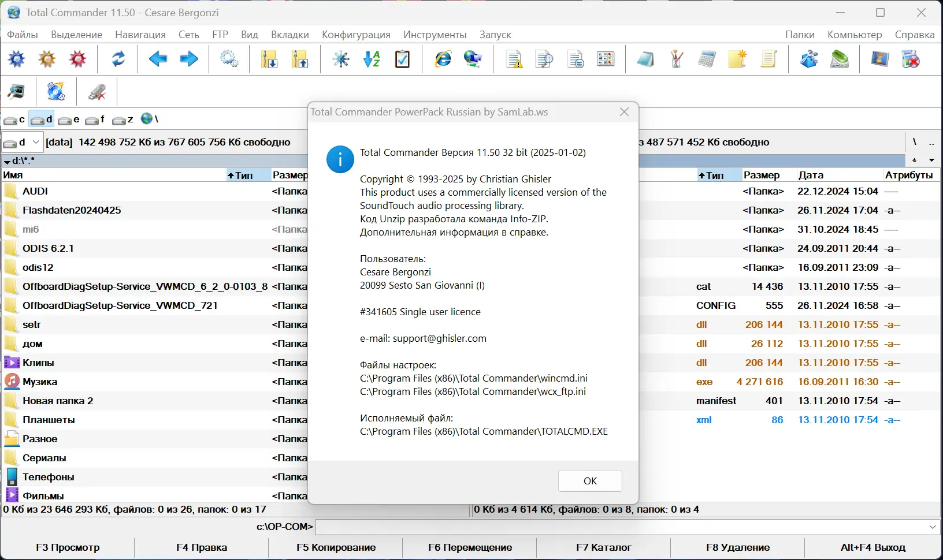Click the blue cube tools icon
This screenshot has width=943, height=560.
809,59
